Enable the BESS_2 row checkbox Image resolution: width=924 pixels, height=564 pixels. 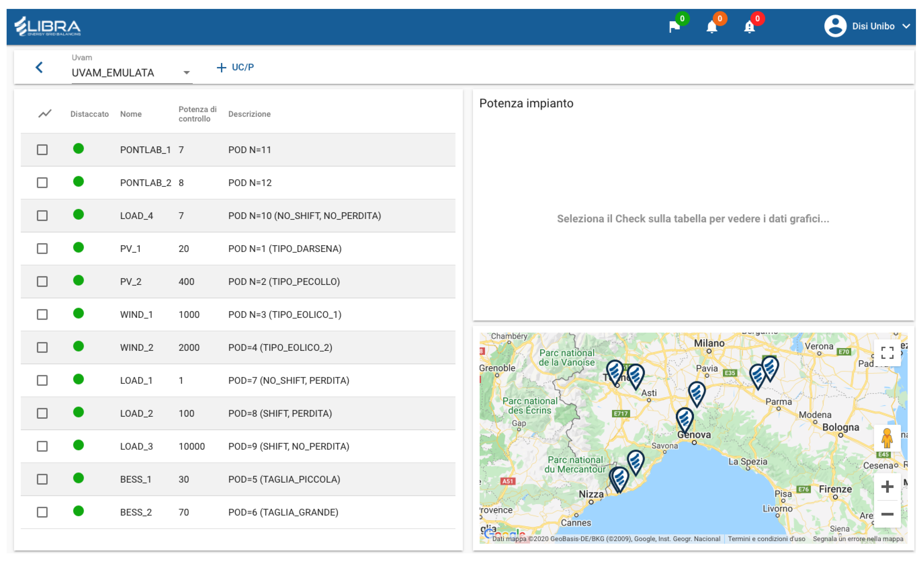(42, 512)
